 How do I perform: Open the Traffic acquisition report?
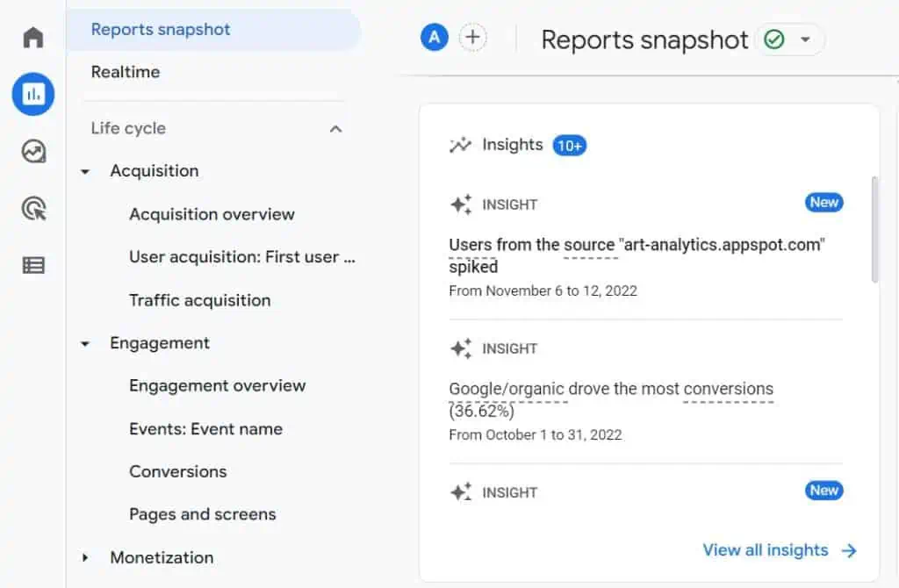click(x=200, y=299)
